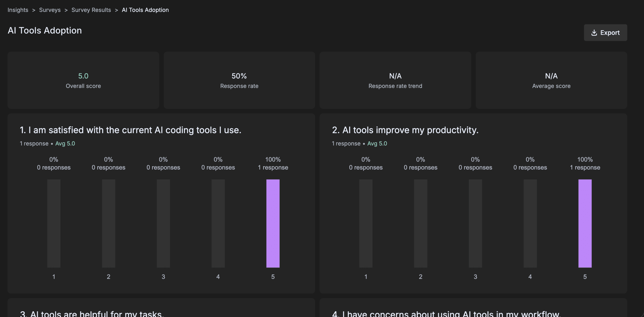Click the Overall score card showing 5.0
This screenshot has width=644, height=317.
coord(84,80)
